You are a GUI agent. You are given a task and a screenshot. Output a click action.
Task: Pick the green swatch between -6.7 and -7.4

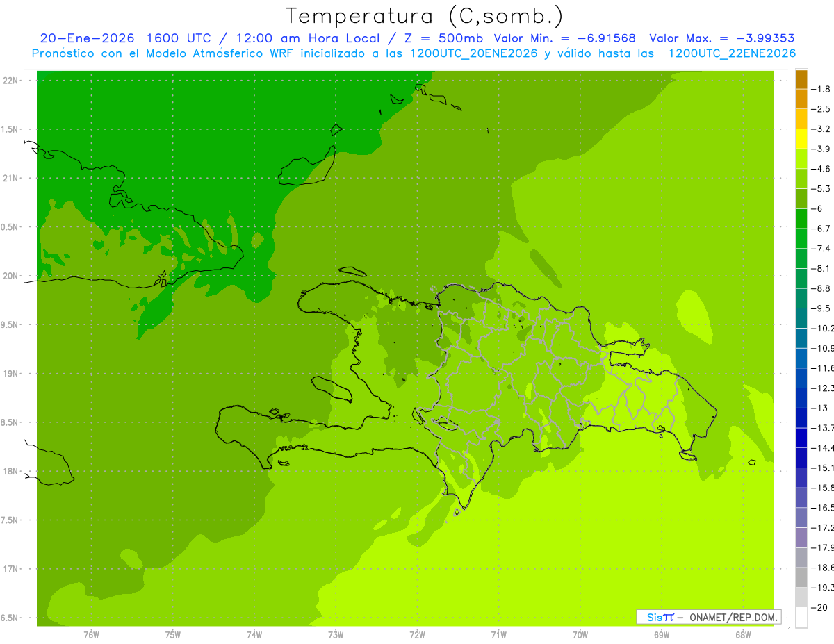point(801,238)
